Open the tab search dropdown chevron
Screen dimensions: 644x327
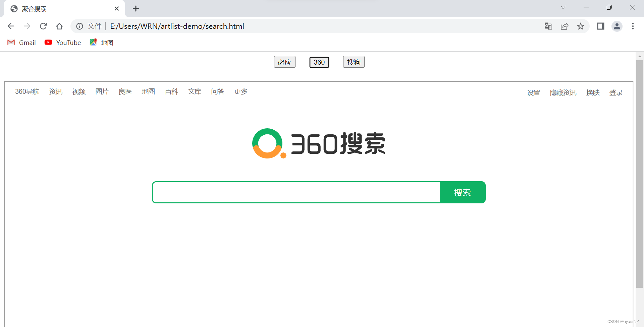pos(563,7)
